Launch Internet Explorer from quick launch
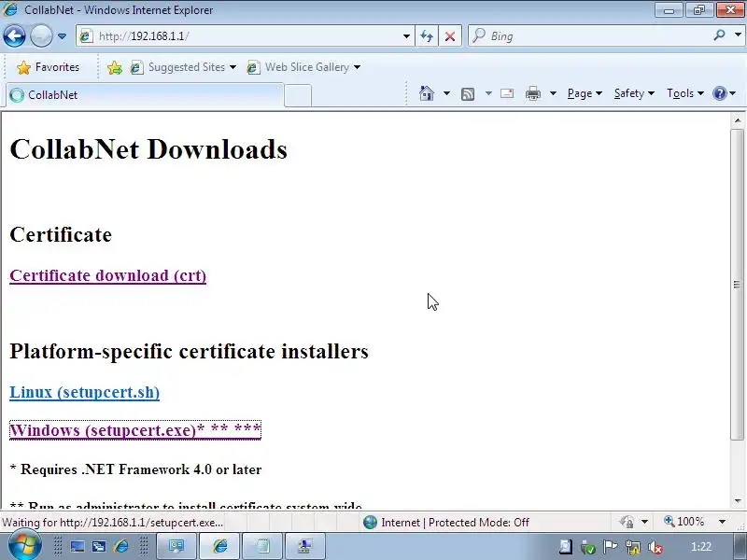The height and width of the screenshot is (560, 747). (x=121, y=546)
